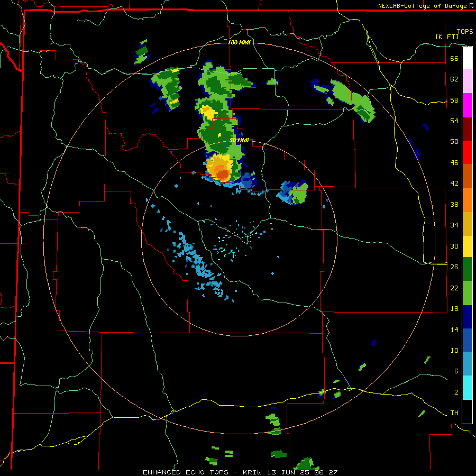
Task: Click the legend value 58
Action: click(454, 100)
